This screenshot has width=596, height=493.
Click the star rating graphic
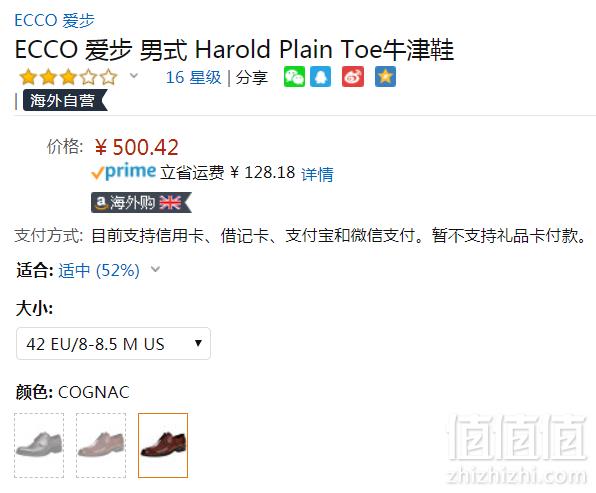68,77
